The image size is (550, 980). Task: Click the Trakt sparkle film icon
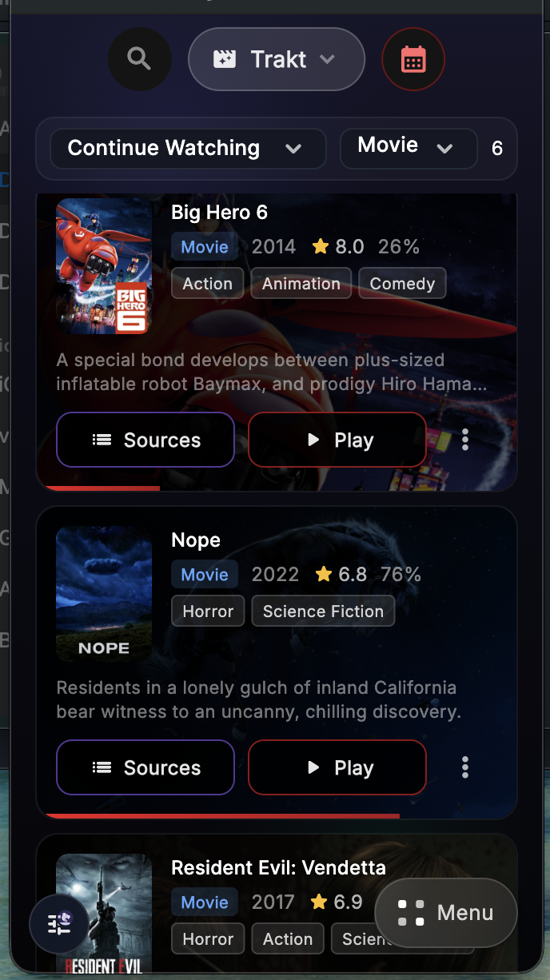(225, 59)
